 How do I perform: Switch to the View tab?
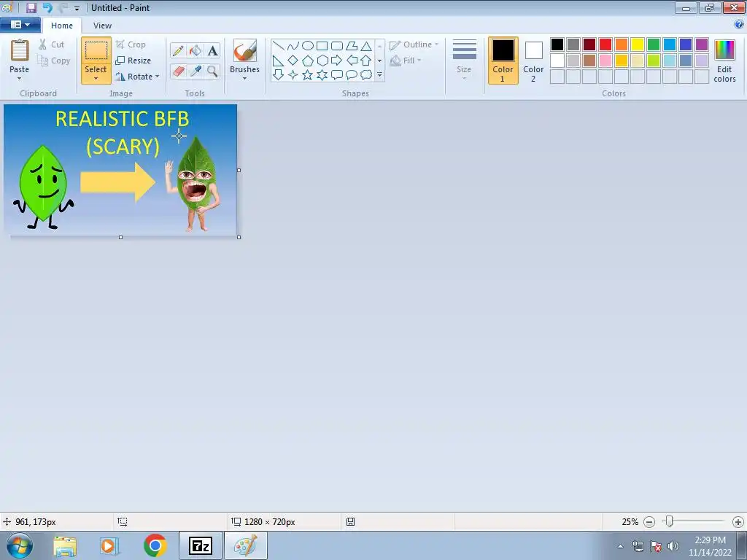pyautogui.click(x=102, y=26)
